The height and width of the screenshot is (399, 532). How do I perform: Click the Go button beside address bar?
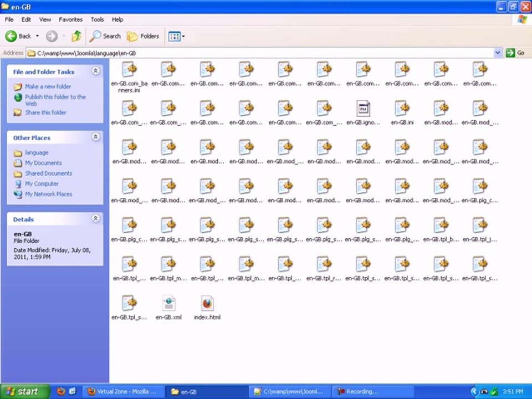point(515,53)
